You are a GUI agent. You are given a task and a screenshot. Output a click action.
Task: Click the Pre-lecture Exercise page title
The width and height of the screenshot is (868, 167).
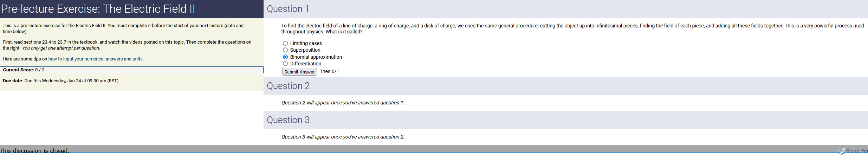click(x=98, y=9)
